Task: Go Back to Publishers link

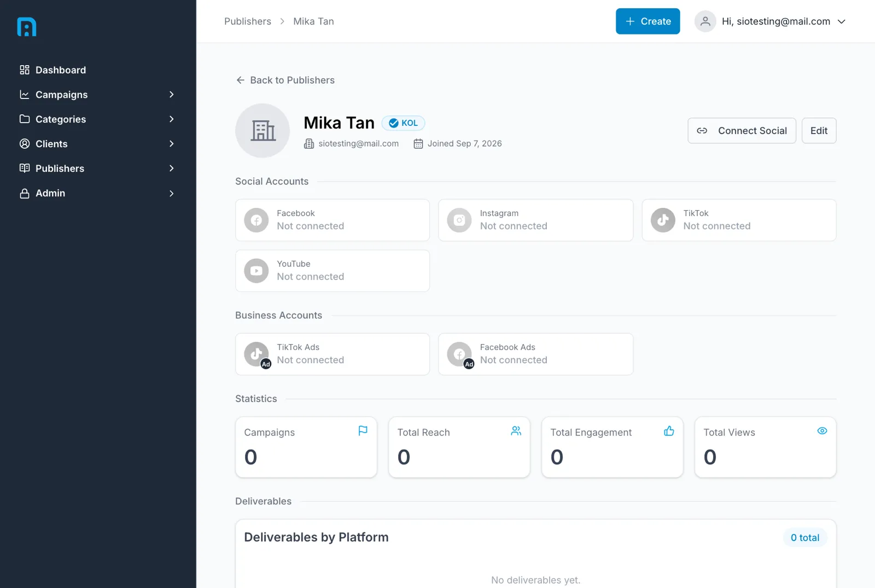Action: [285, 80]
